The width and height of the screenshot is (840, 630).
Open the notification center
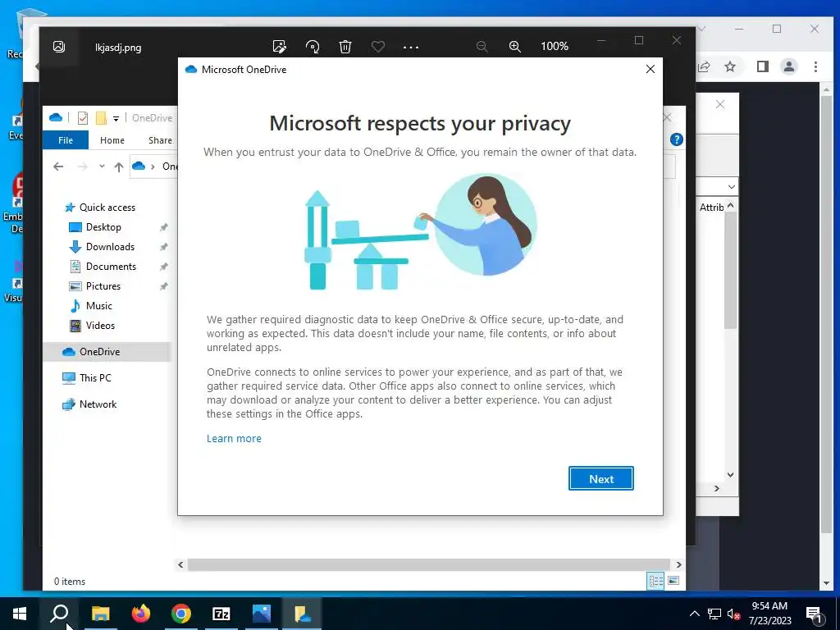(814, 614)
